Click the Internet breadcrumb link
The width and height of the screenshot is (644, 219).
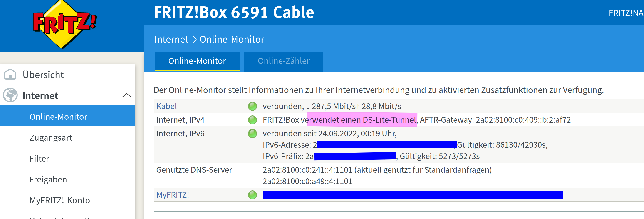(171, 40)
